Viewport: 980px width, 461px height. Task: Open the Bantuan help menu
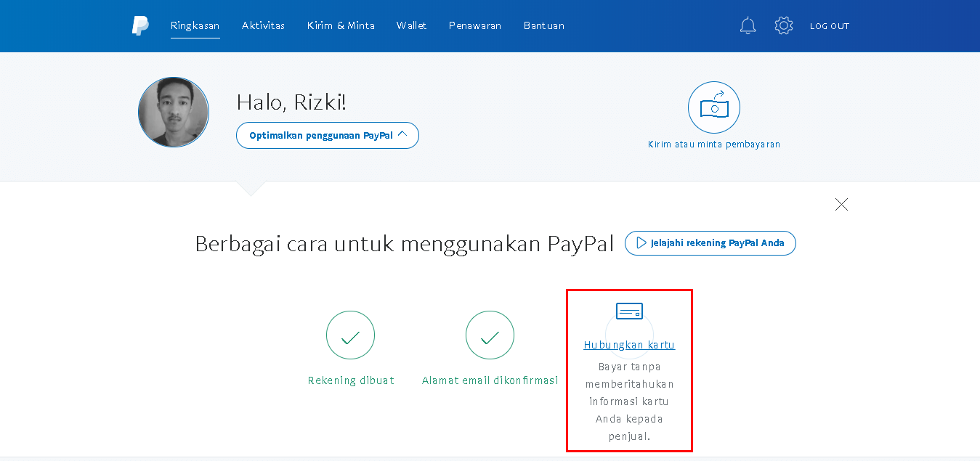[543, 25]
